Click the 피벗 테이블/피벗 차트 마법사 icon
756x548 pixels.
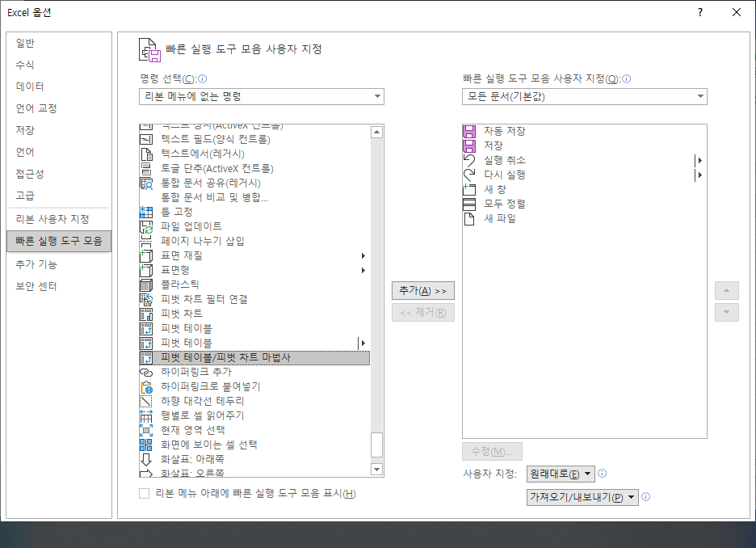[146, 357]
